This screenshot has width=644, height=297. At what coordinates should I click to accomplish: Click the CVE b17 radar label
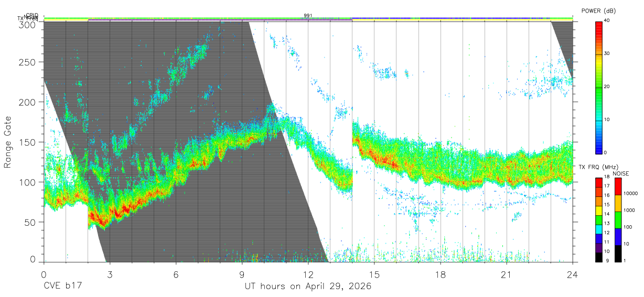click(x=64, y=287)
